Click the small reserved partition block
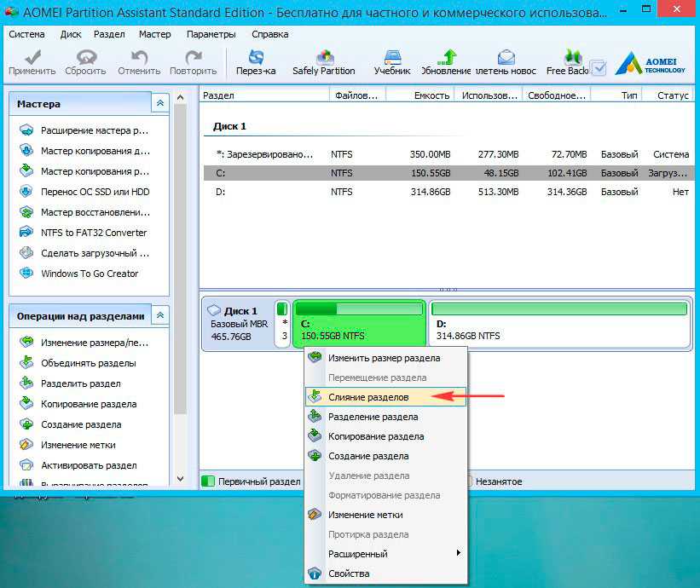 pos(282,324)
